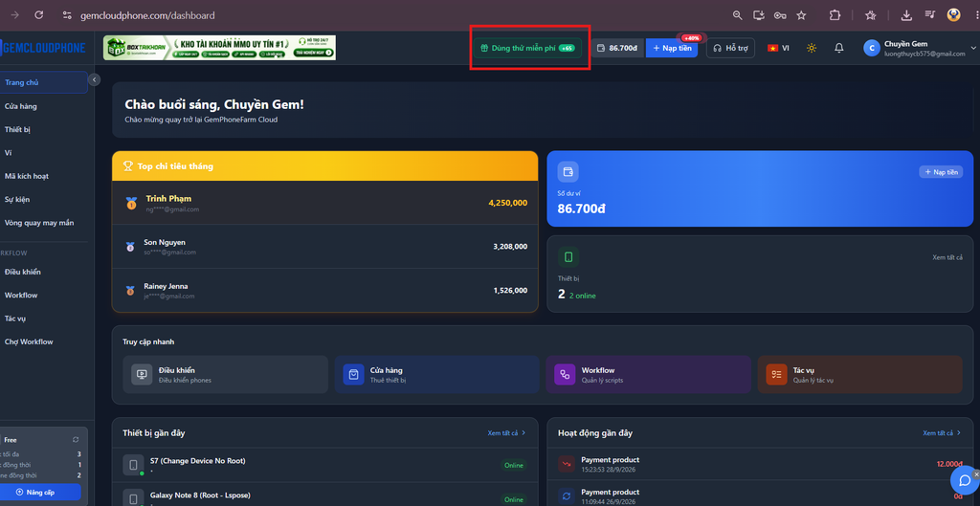
Task: Open the chat bubble support widget
Action: pyautogui.click(x=965, y=480)
